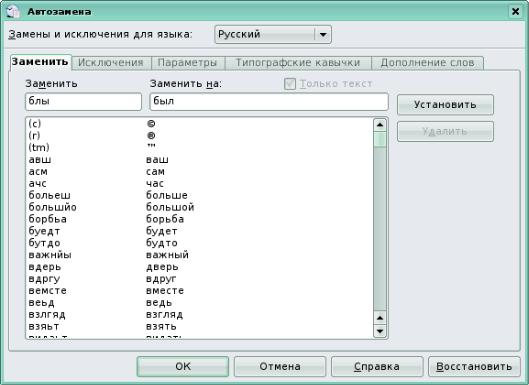Screen dimensions: 529x385
Task: Toggle the Только текст checkbox
Action: (290, 84)
